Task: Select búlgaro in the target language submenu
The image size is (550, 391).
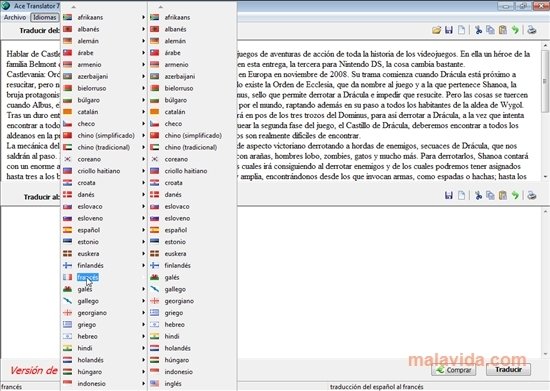Action: (192, 100)
